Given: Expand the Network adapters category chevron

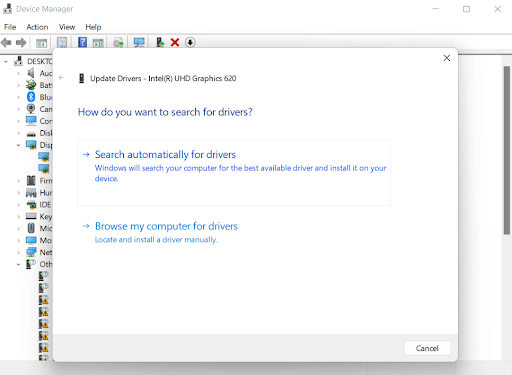Looking at the screenshot, I should (x=19, y=252).
